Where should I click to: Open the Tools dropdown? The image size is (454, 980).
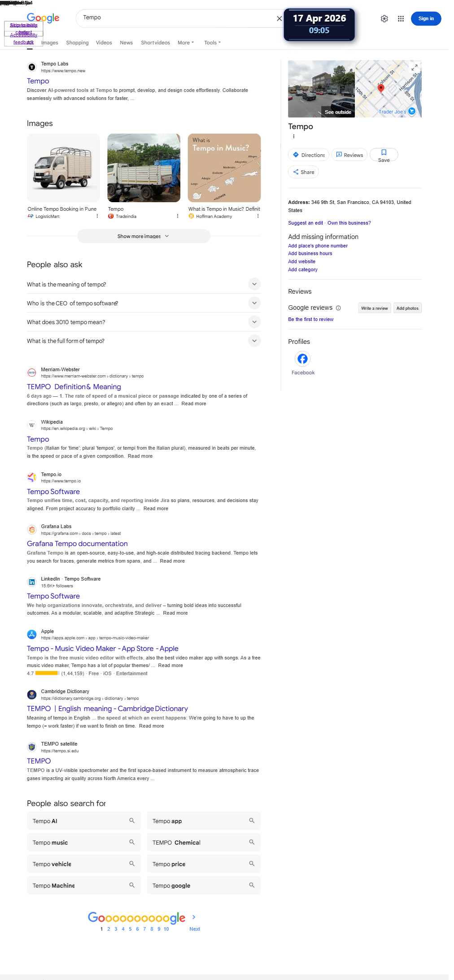pyautogui.click(x=212, y=43)
